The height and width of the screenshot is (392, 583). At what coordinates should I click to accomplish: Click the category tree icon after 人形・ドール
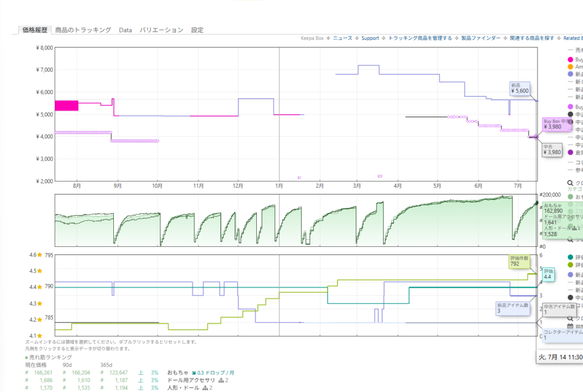pos(205,388)
